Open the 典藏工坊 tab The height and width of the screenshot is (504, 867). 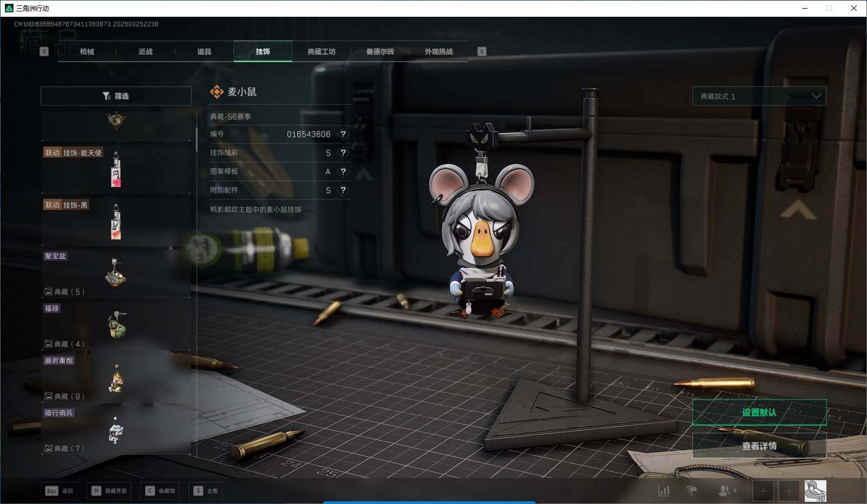(x=321, y=51)
